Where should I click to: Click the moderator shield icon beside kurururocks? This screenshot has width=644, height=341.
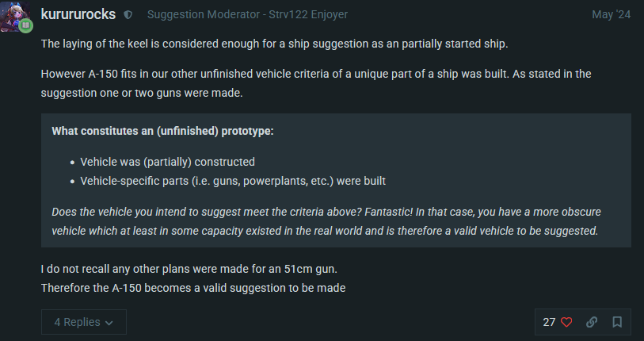click(129, 15)
